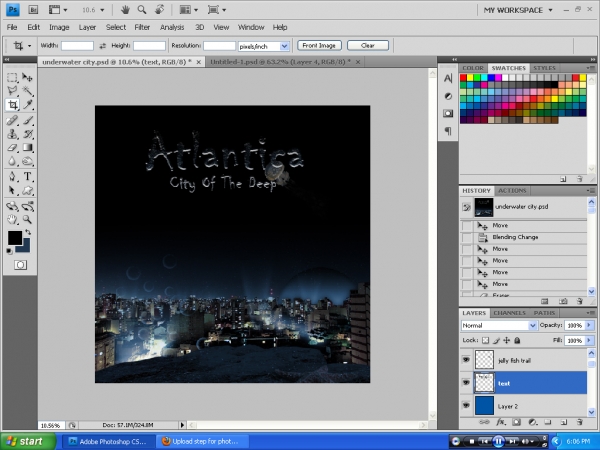The width and height of the screenshot is (600, 450).
Task: Select the Crop tool in toolbox
Action: pos(12,104)
